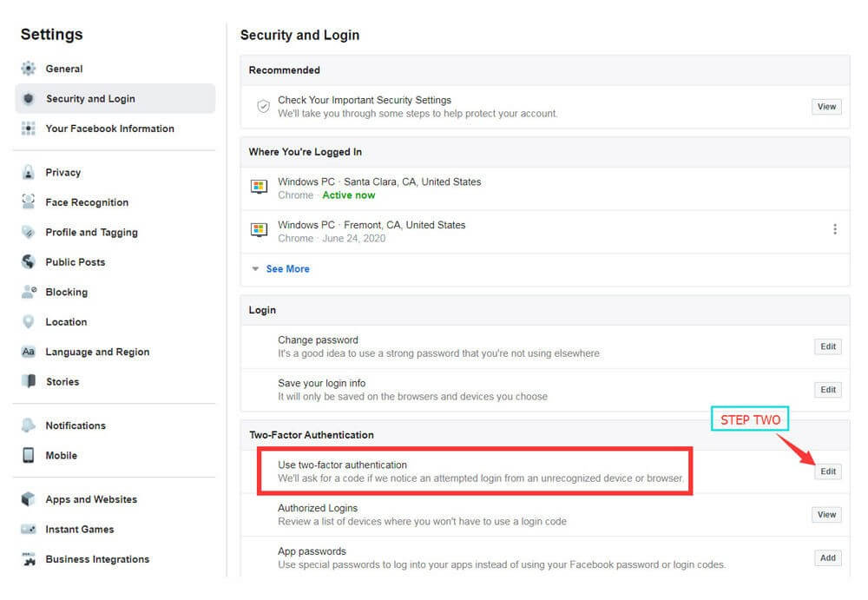Edit Use two-factor authentication
Screen dimensions: 868x600
coord(827,471)
